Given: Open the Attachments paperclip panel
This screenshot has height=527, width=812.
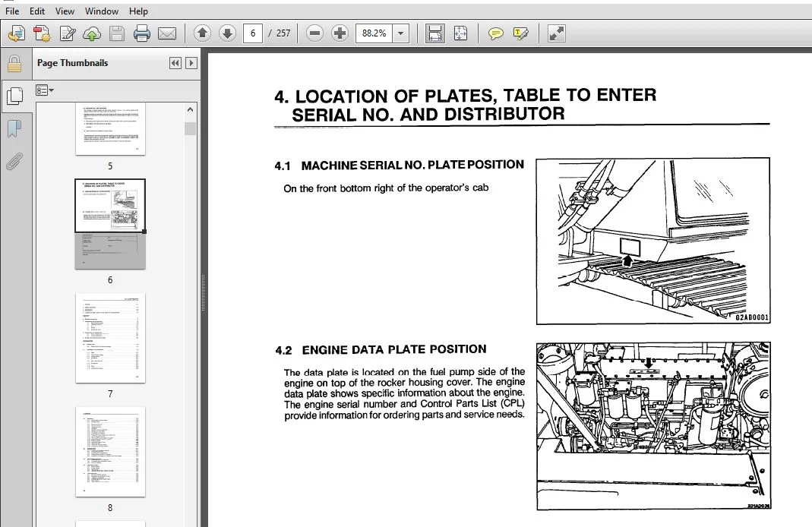Looking at the screenshot, I should [14, 162].
